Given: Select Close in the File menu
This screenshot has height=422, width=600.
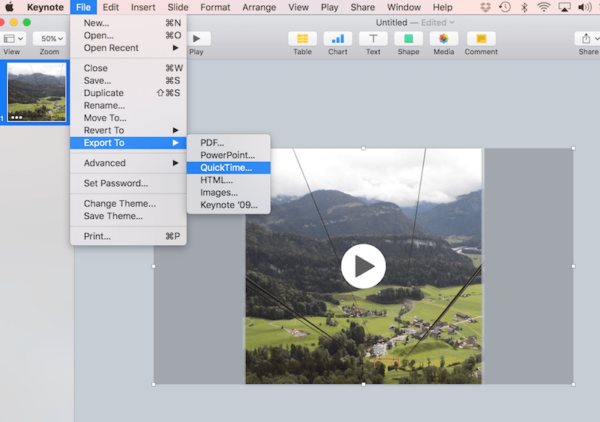Looking at the screenshot, I should [128, 68].
